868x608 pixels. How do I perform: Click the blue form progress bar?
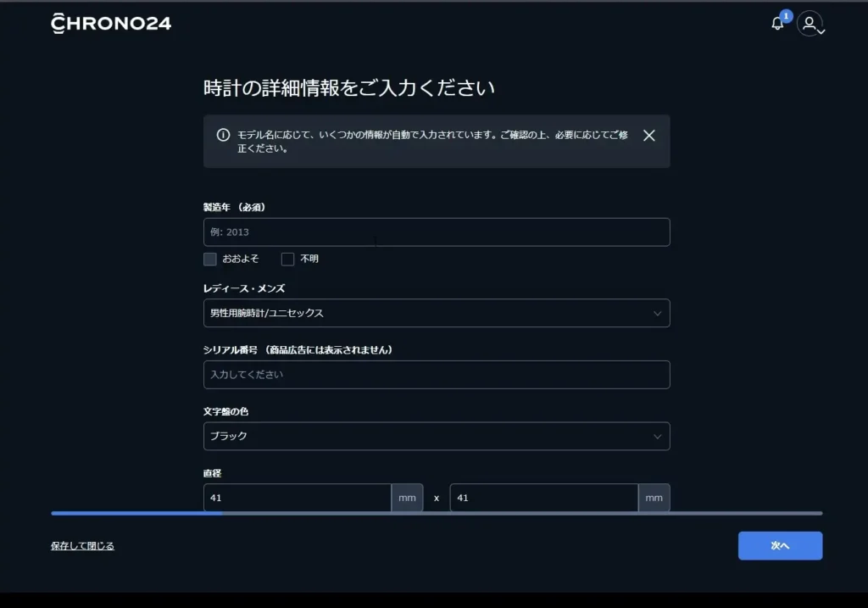(136, 513)
